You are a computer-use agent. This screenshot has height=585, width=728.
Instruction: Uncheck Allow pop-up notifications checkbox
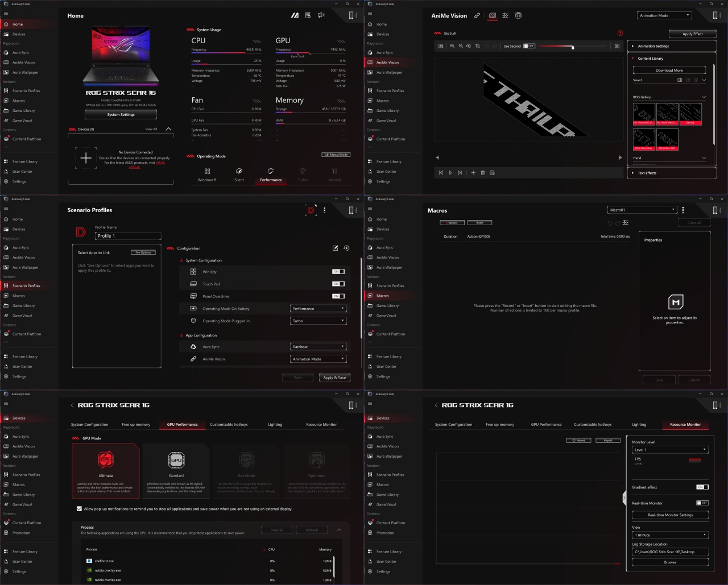click(79, 509)
